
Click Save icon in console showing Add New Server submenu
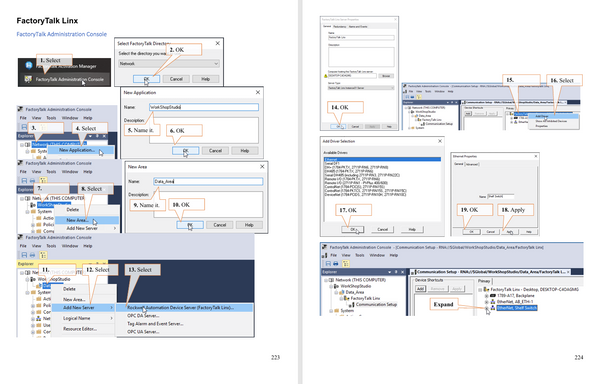click(x=24, y=255)
